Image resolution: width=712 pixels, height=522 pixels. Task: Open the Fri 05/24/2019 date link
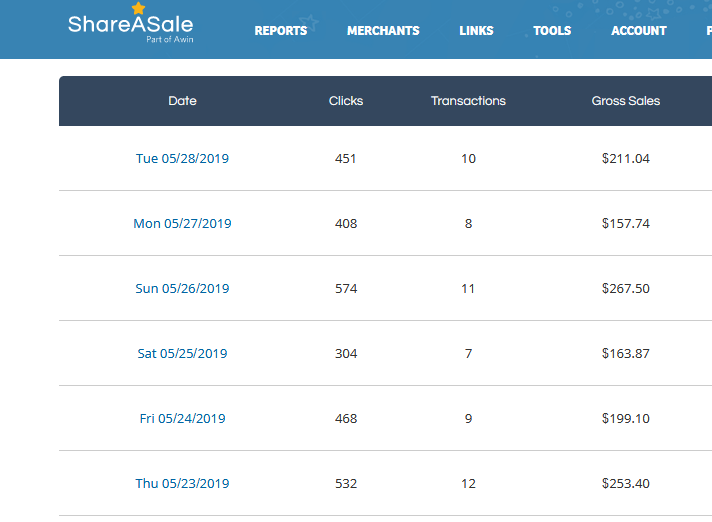(183, 418)
